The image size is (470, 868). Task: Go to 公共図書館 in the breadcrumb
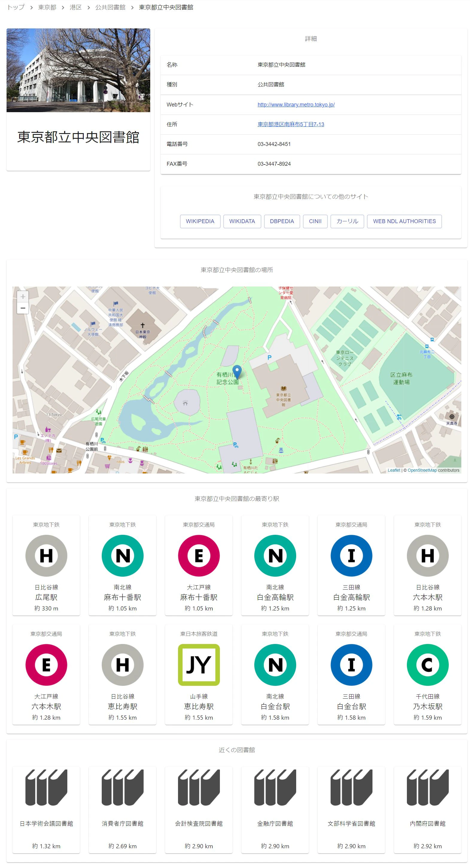coord(110,7)
